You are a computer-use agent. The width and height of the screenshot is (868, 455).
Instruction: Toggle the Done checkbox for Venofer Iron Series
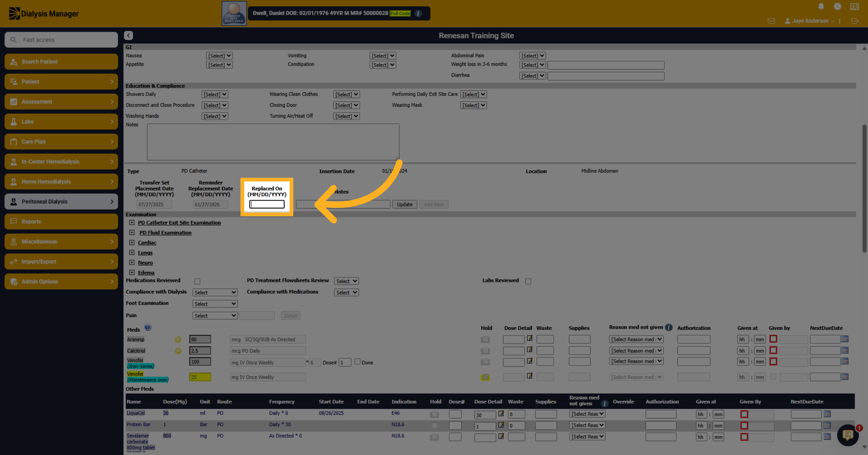357,362
